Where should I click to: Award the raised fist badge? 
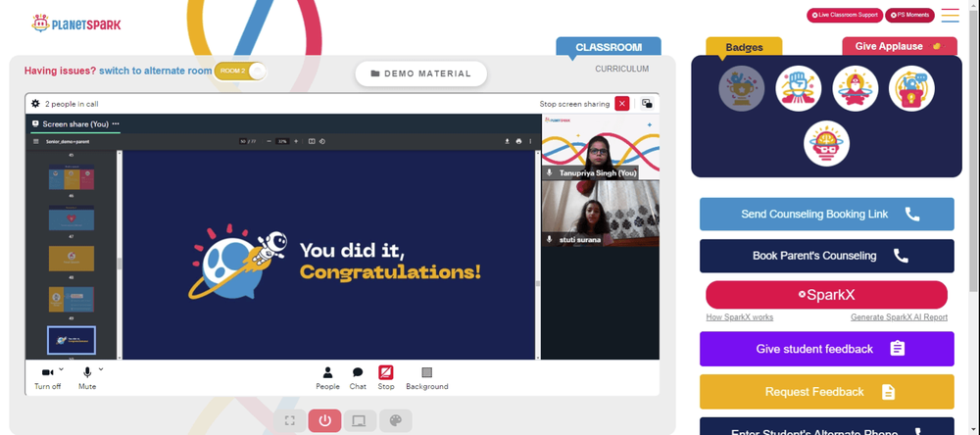pyautogui.click(x=798, y=88)
